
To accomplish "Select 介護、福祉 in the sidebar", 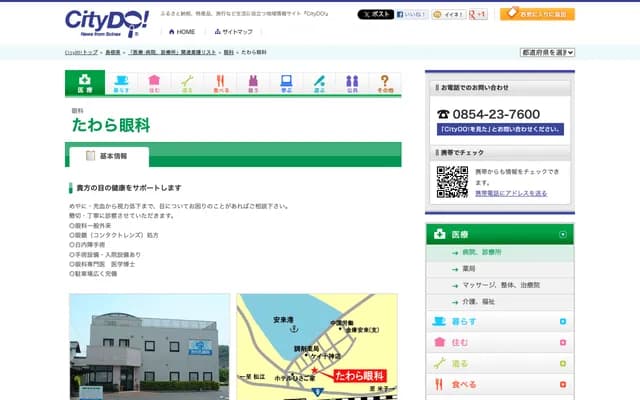I will pyautogui.click(x=500, y=302).
